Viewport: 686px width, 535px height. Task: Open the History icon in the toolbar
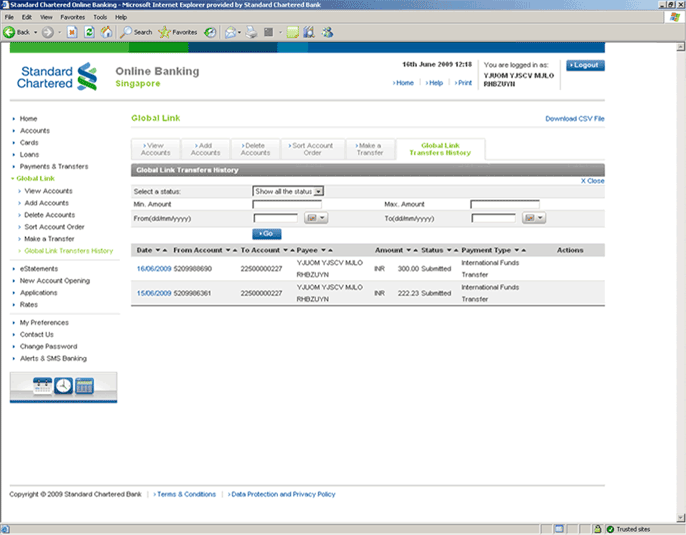(210, 32)
